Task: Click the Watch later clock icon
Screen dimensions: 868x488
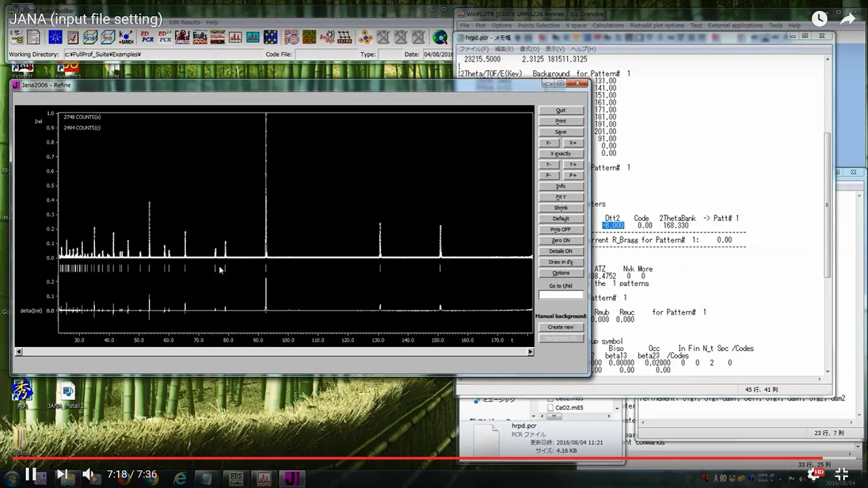Action: click(x=820, y=19)
